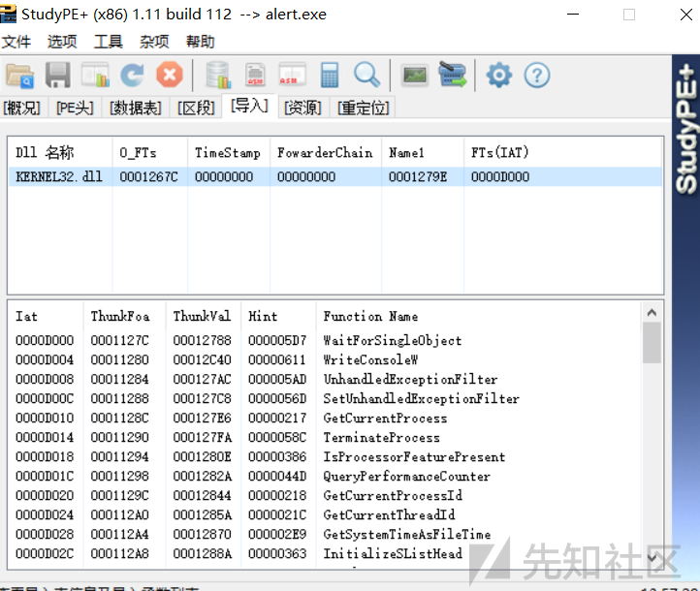This screenshot has width=700, height=591.
Task: Select the UnhandledExceptionFilter function row
Action: [325, 379]
